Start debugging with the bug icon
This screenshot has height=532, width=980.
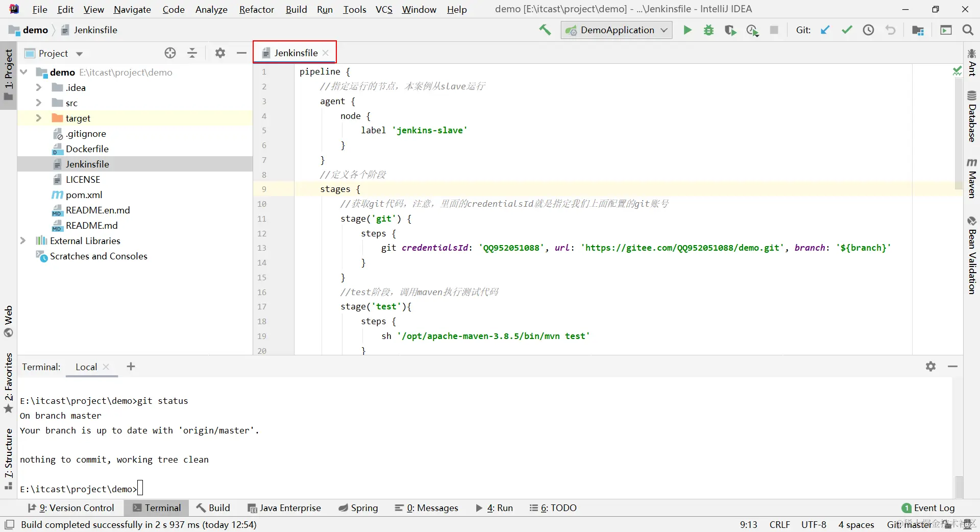coord(708,30)
